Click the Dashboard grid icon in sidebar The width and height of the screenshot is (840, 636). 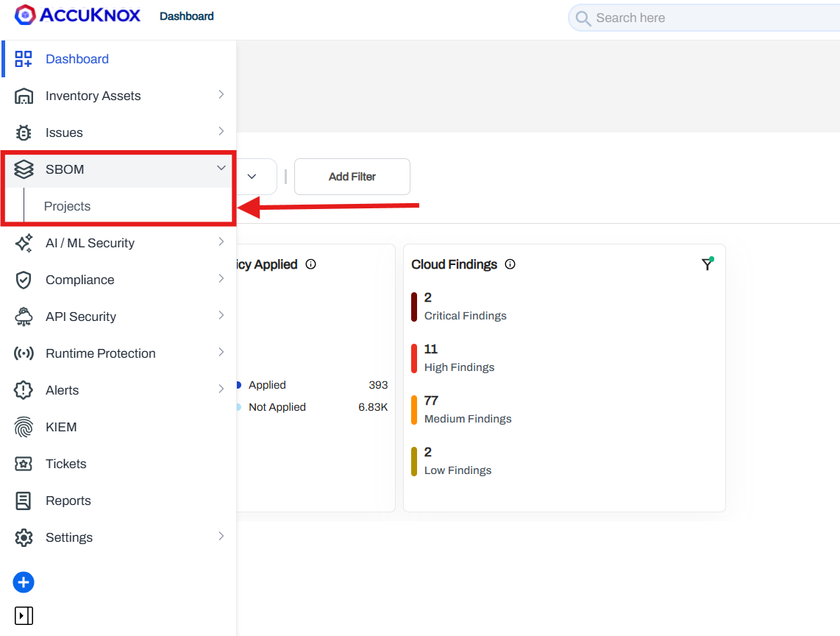coord(23,59)
